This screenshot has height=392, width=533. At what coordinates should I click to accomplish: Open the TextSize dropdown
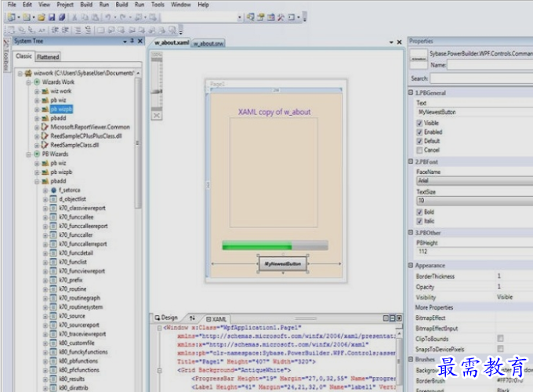tap(474, 201)
